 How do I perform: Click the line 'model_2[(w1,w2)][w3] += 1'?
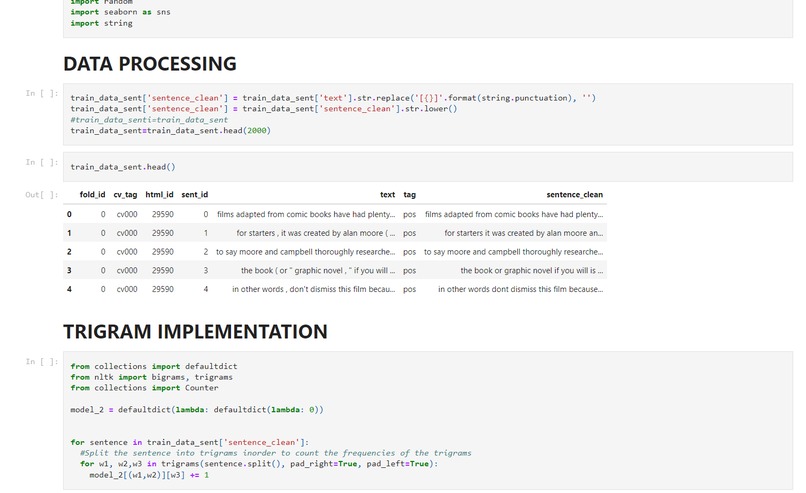tap(149, 475)
